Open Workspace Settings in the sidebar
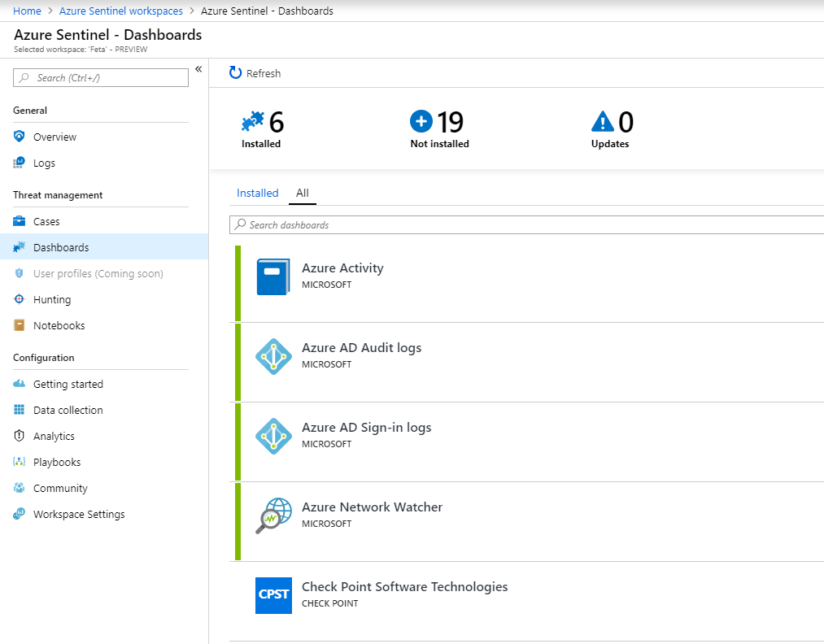 (x=79, y=514)
